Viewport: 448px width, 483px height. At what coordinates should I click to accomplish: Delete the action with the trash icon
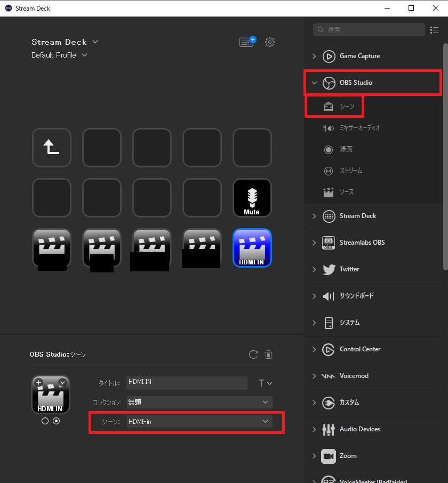(268, 355)
